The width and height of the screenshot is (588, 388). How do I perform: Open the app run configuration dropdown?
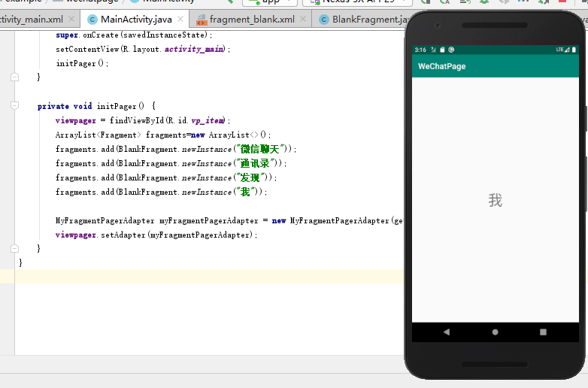(270, 2)
